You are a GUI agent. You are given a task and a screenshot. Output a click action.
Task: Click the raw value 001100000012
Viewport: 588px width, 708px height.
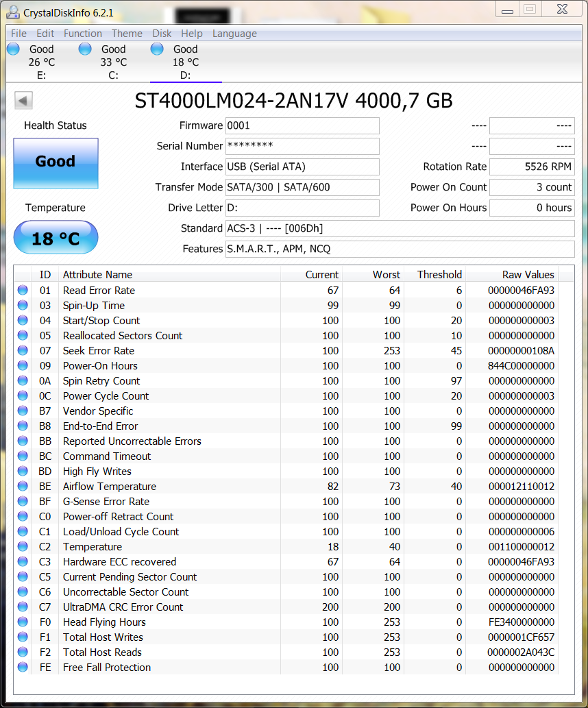(x=521, y=547)
